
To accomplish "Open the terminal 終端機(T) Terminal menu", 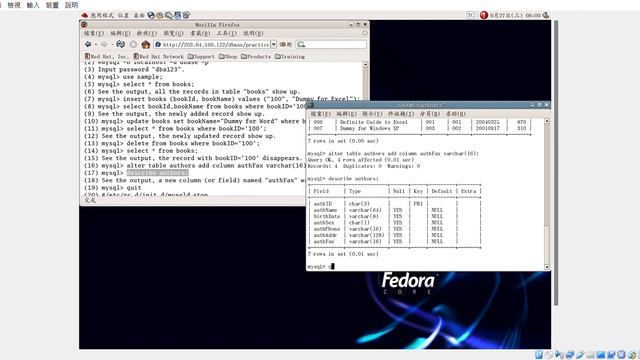I will tap(401, 114).
